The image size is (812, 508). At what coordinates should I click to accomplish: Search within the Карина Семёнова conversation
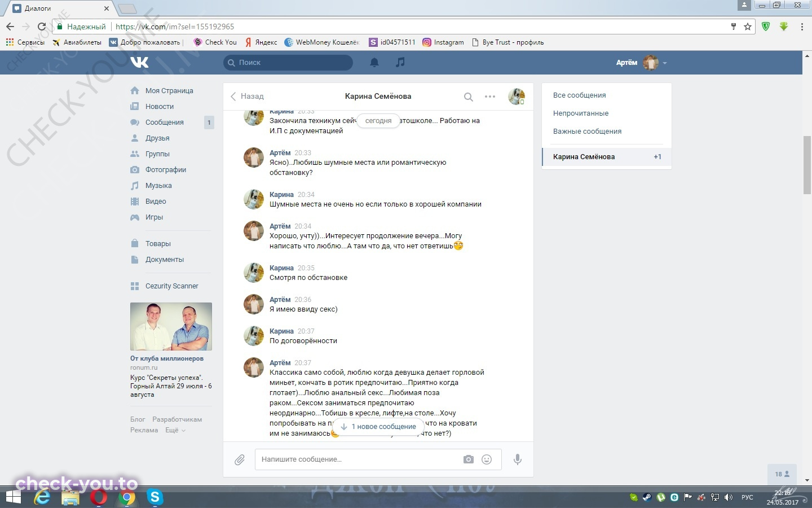[468, 97]
